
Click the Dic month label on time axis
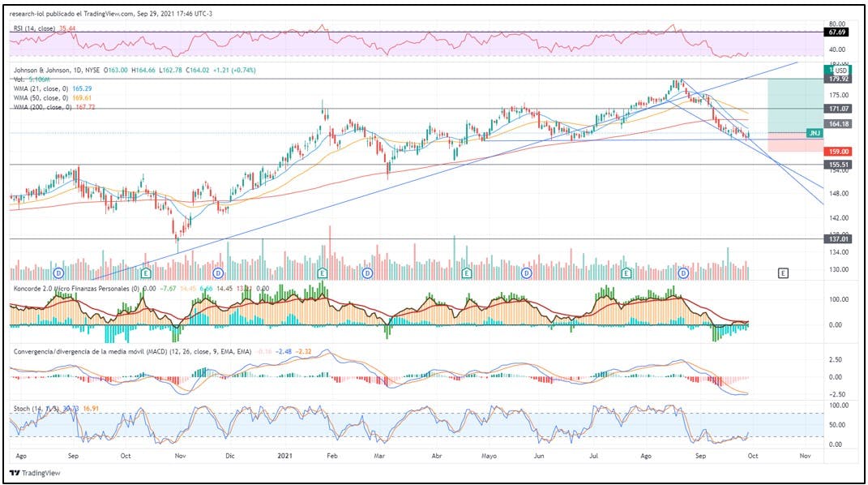point(229,457)
